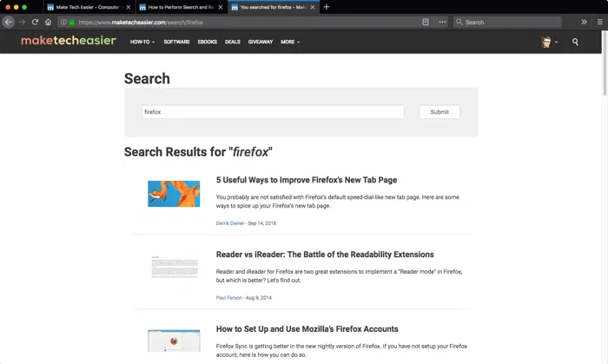Click the macOS red close window button
608x364 pixels.
(x=8, y=7)
